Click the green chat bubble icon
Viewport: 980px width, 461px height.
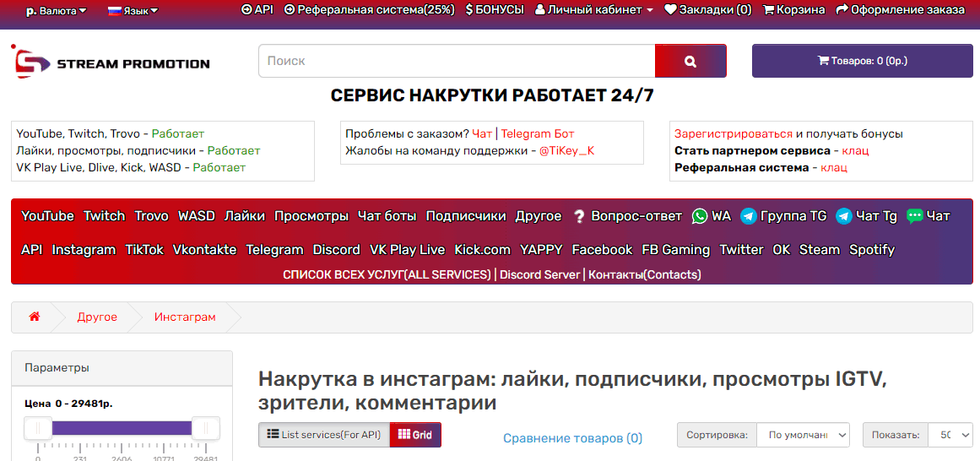coord(914,216)
